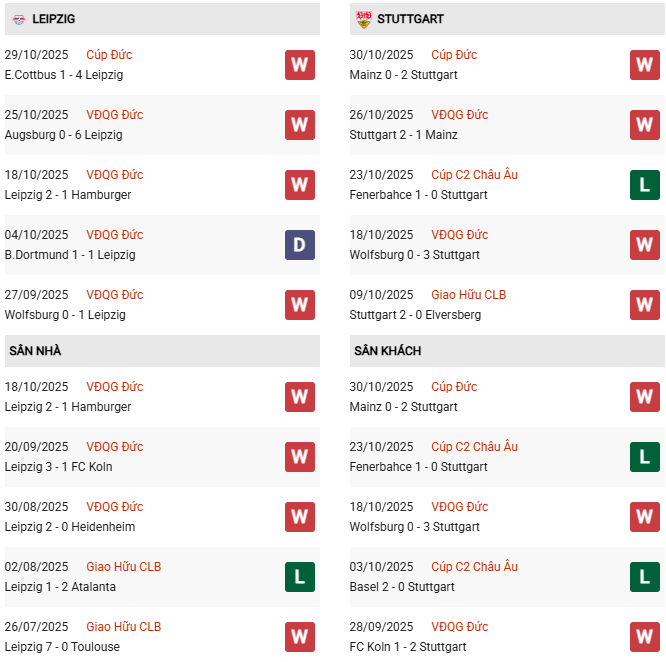666x662 pixels.
Task: Click the Leipzig club logo icon
Action: [19, 19]
